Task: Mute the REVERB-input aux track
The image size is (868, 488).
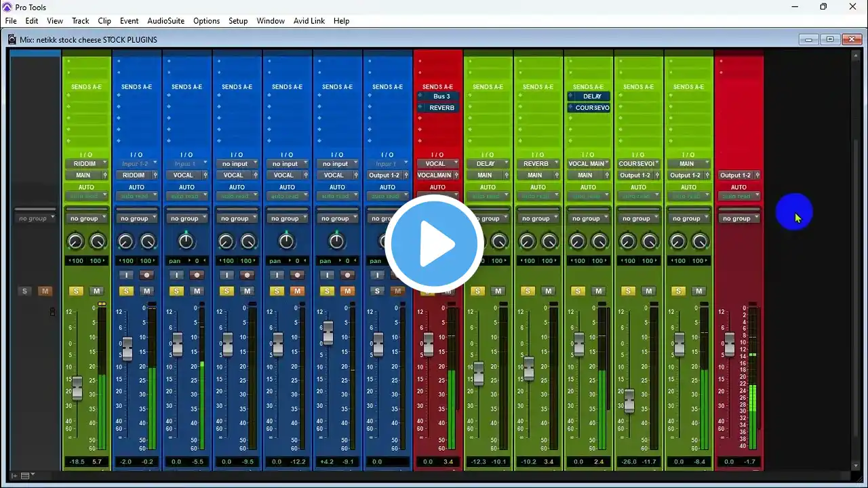Action: [x=548, y=291]
